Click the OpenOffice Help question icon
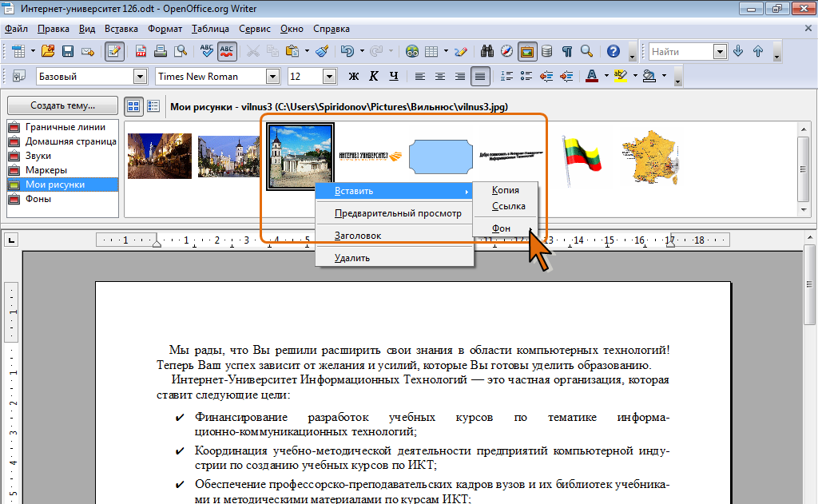The image size is (818, 504). tap(613, 51)
